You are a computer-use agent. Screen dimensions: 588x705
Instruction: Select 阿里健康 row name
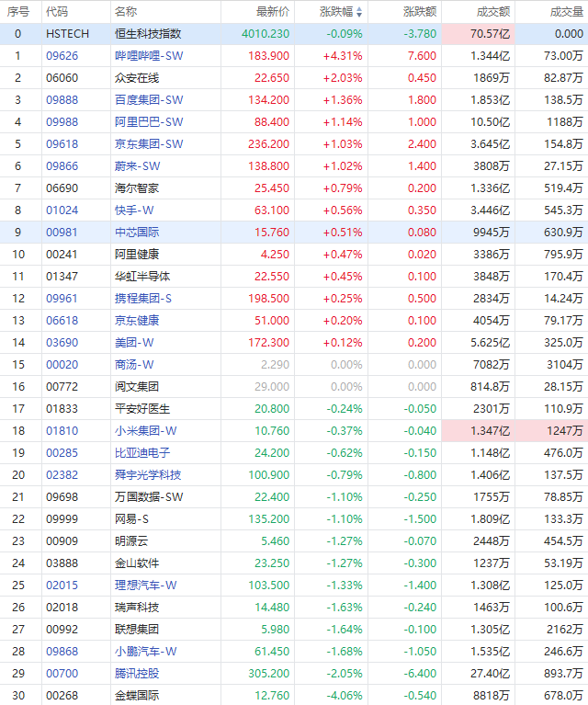click(137, 254)
